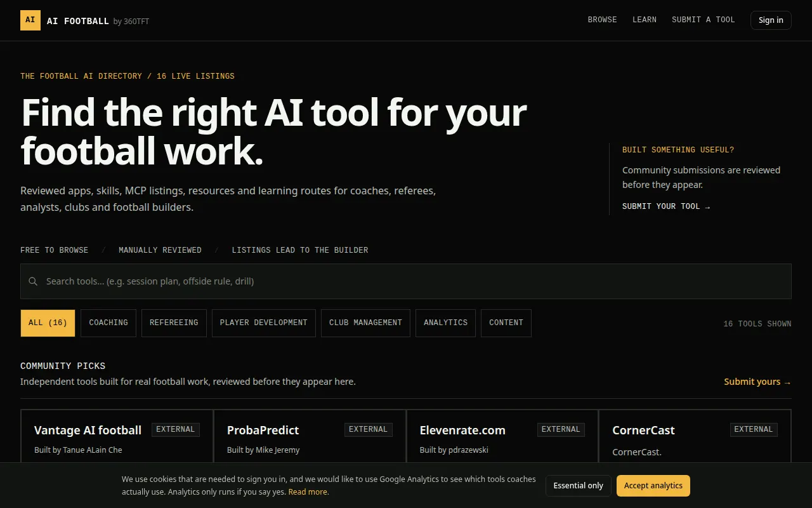Filter by REFEREEING category
The height and width of the screenshot is (508, 812).
coord(174,323)
